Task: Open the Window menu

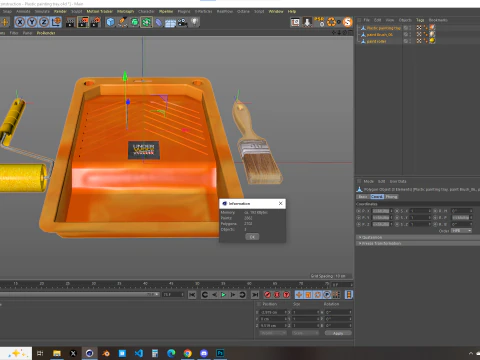Action: (276, 11)
